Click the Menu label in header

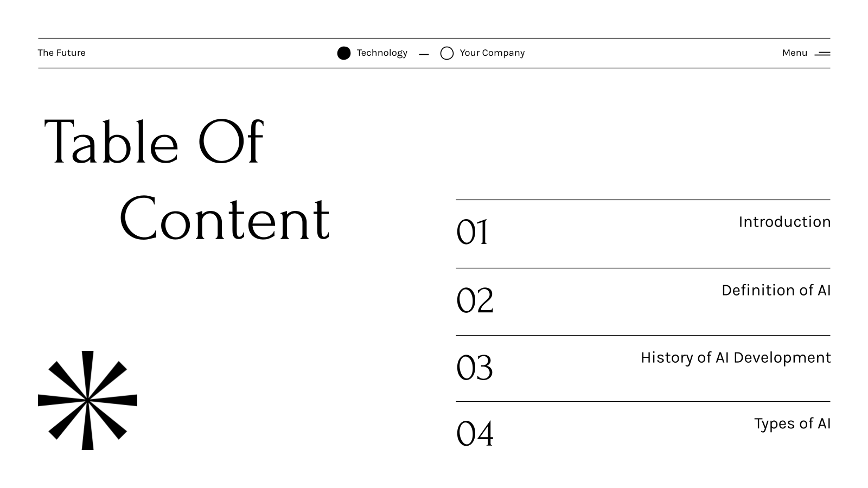[x=795, y=53]
